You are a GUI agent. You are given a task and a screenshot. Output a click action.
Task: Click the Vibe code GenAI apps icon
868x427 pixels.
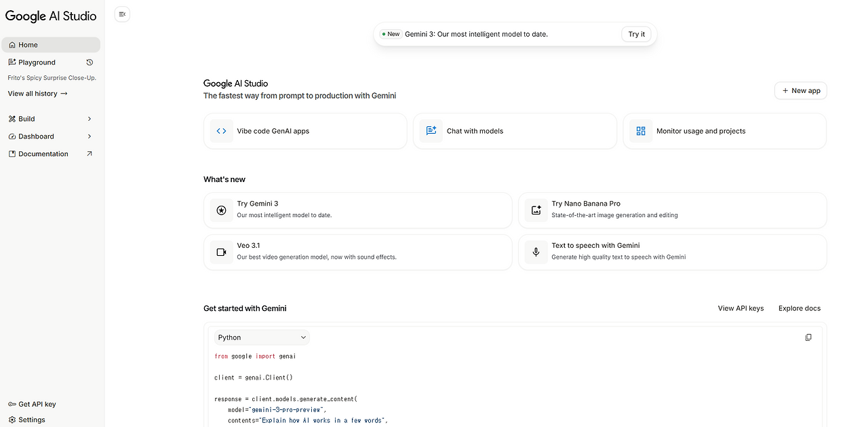(222, 131)
